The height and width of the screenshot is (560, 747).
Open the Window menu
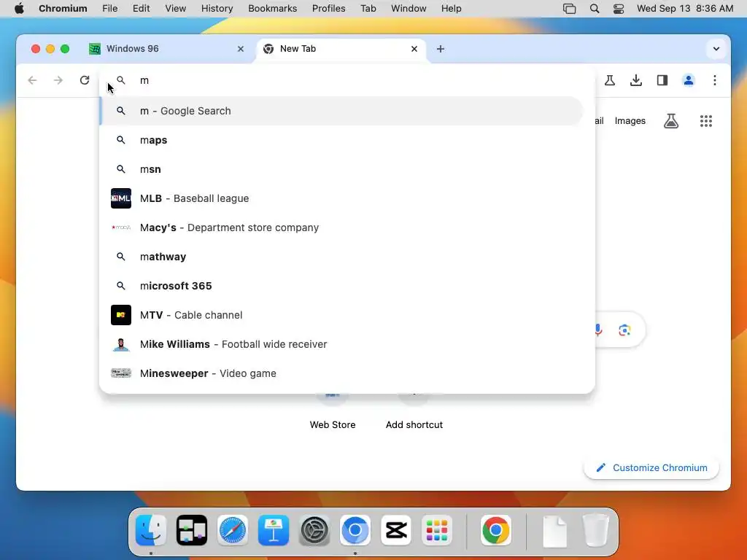pos(409,9)
